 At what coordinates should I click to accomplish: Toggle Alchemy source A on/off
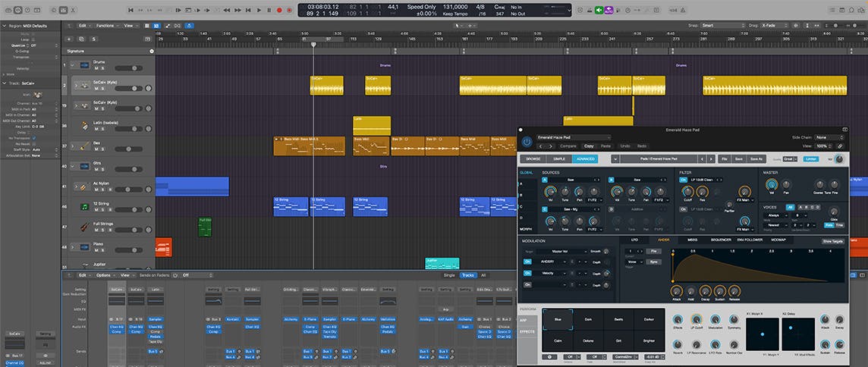tap(545, 180)
